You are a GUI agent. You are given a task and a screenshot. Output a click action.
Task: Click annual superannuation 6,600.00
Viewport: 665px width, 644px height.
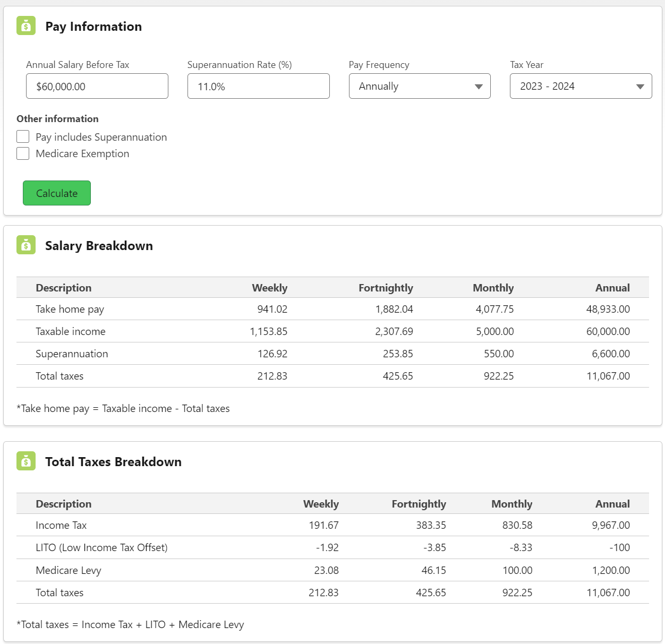click(x=611, y=354)
